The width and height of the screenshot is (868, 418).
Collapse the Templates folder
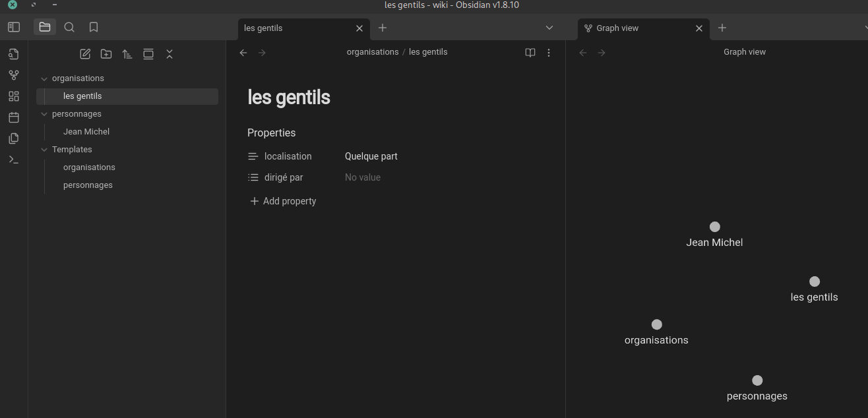pyautogui.click(x=45, y=150)
